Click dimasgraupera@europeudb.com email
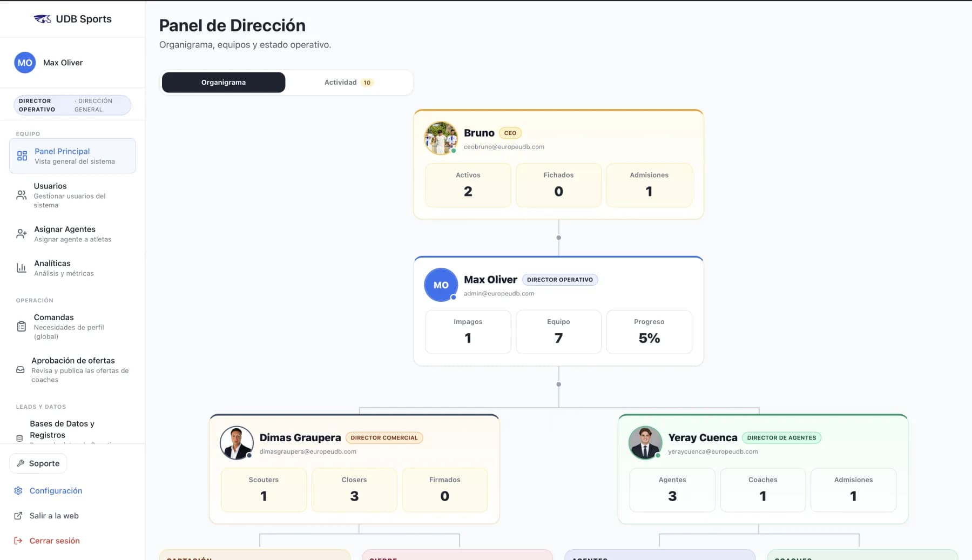This screenshot has width=972, height=560. 308,451
